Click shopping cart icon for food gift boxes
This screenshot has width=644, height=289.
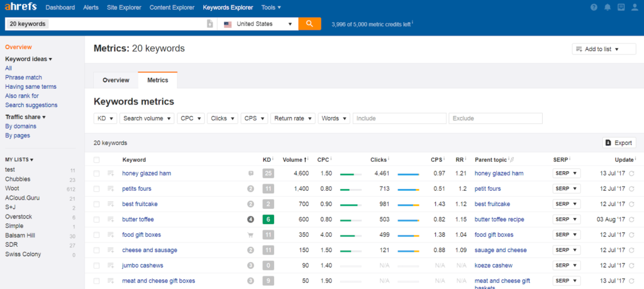click(250, 235)
